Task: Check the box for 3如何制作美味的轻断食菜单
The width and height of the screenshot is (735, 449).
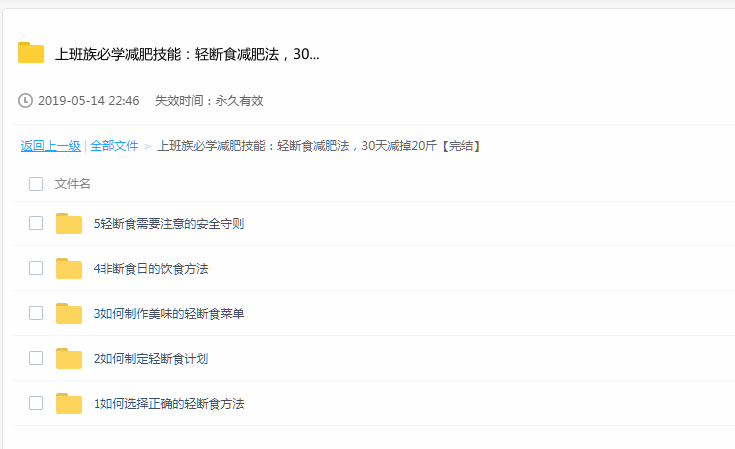Action: pos(36,313)
